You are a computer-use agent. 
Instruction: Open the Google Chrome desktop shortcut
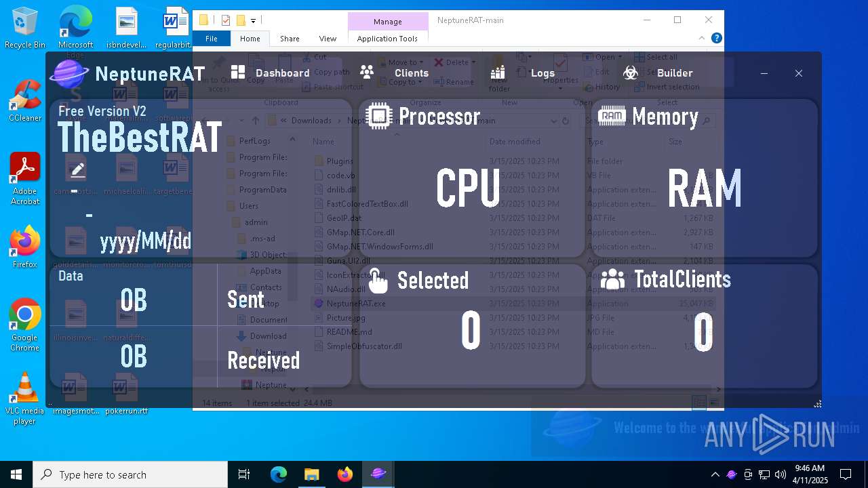[25, 325]
